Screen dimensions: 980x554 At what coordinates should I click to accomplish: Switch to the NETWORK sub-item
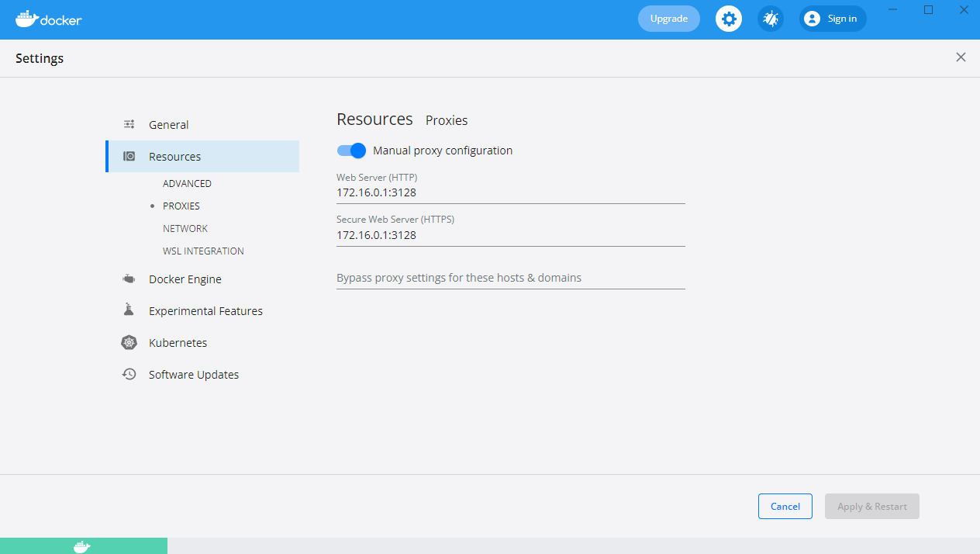coord(185,229)
